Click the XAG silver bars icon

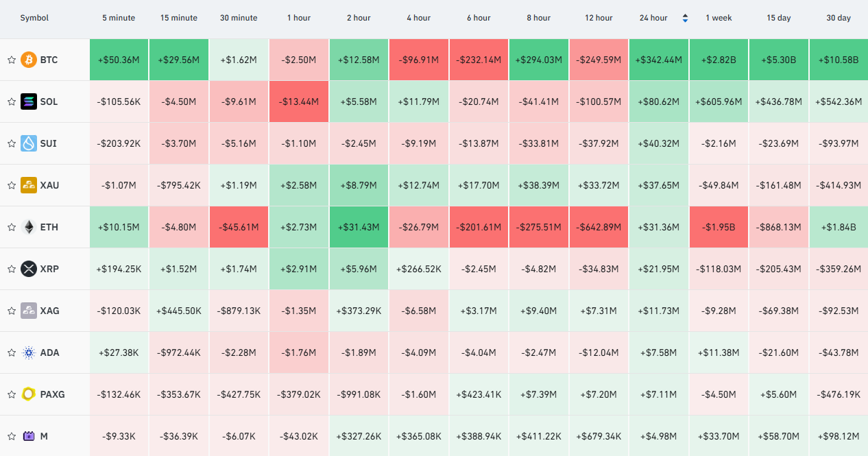coord(29,311)
